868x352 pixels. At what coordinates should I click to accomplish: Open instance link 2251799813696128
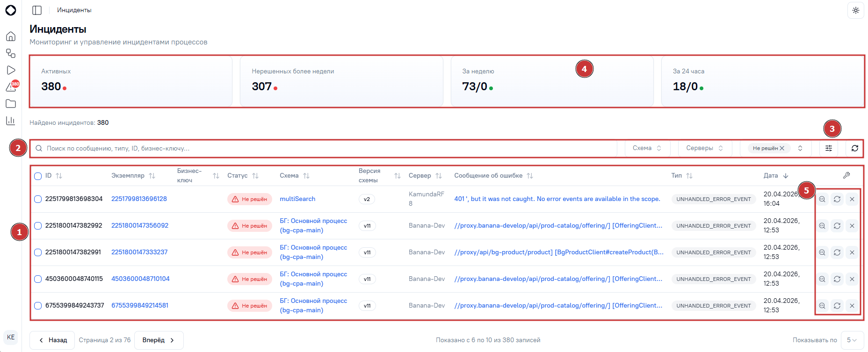(139, 199)
